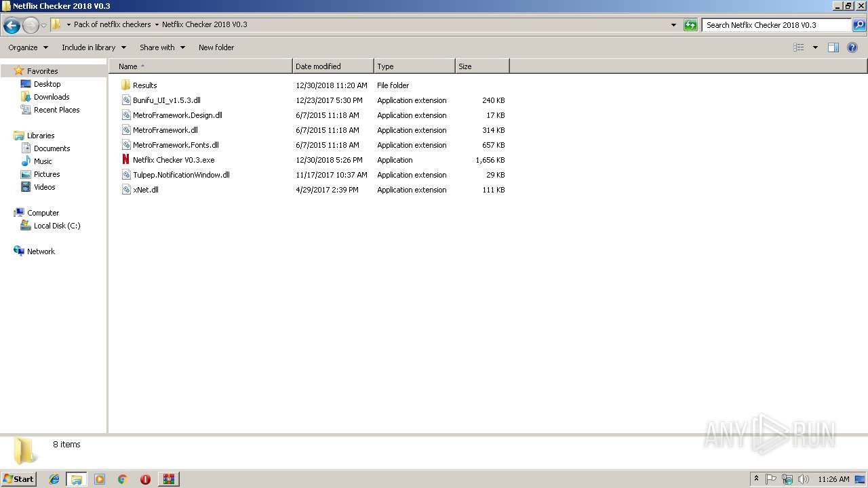Click the 4/29/2017 2:39 PM date cell
The width and height of the screenshot is (868, 488).
click(327, 190)
